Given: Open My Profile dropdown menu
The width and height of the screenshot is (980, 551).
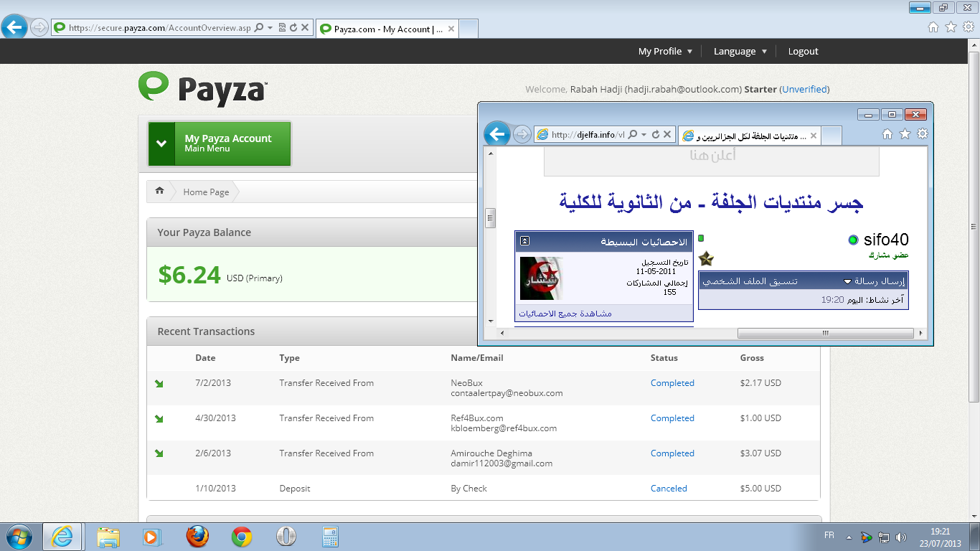Looking at the screenshot, I should tap(665, 51).
